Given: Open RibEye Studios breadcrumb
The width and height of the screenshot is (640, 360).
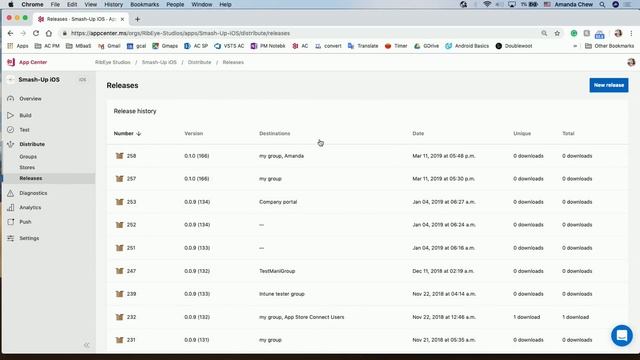Looking at the screenshot, I should click(113, 62).
